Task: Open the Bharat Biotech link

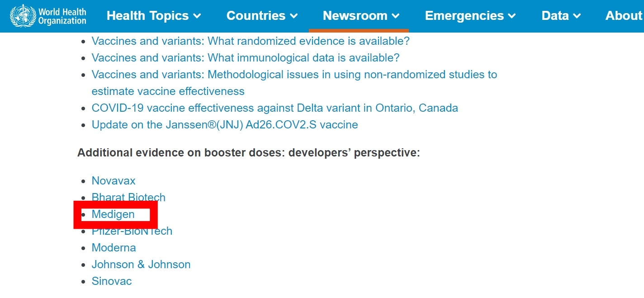Action: tap(128, 198)
